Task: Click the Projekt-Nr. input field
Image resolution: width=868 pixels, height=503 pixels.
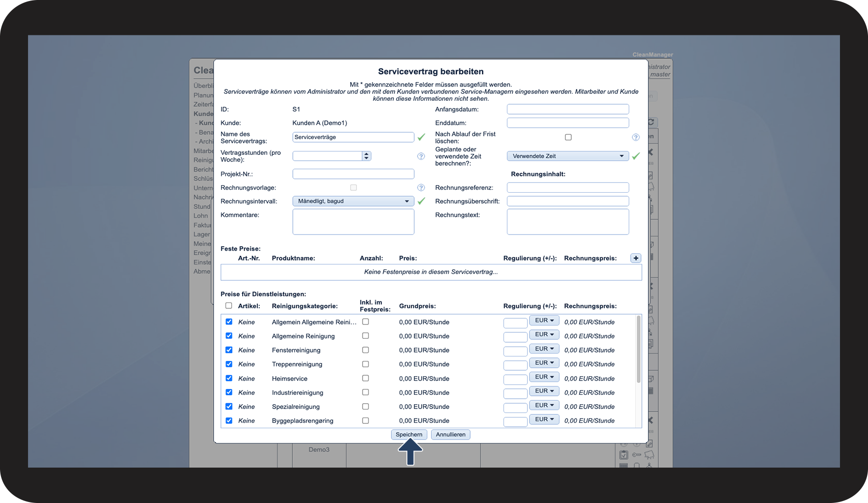Action: (353, 174)
